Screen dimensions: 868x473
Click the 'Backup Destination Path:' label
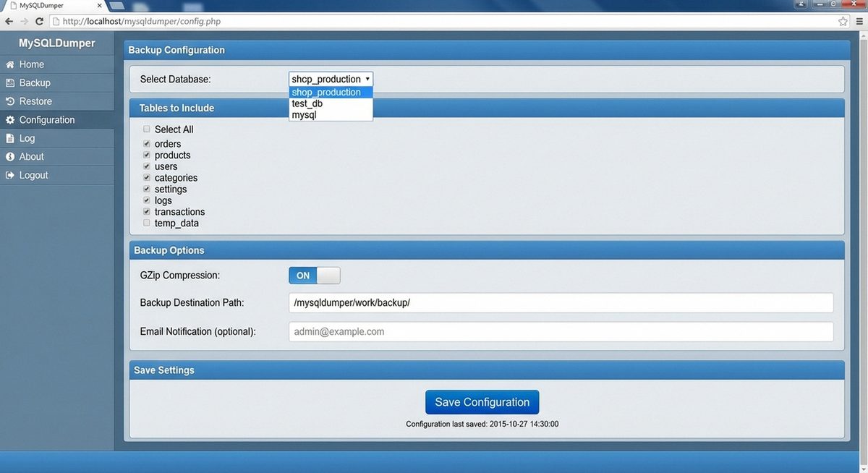click(192, 303)
